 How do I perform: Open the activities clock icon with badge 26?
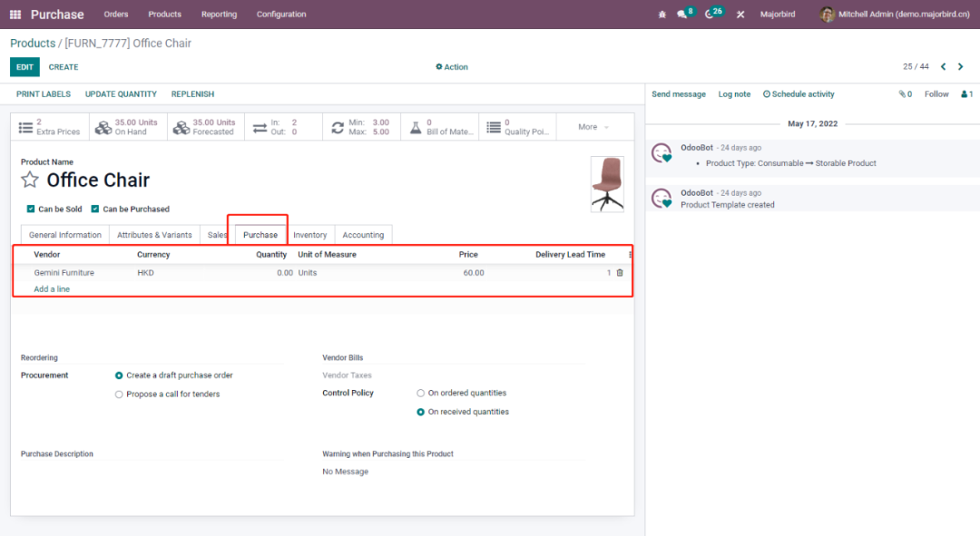[710, 15]
